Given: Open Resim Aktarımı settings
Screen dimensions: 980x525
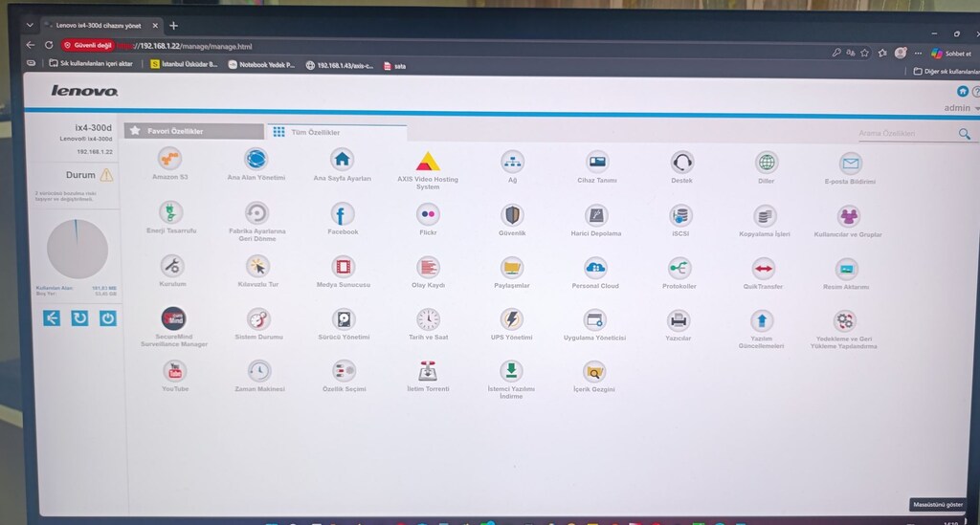Looking at the screenshot, I should [x=846, y=270].
